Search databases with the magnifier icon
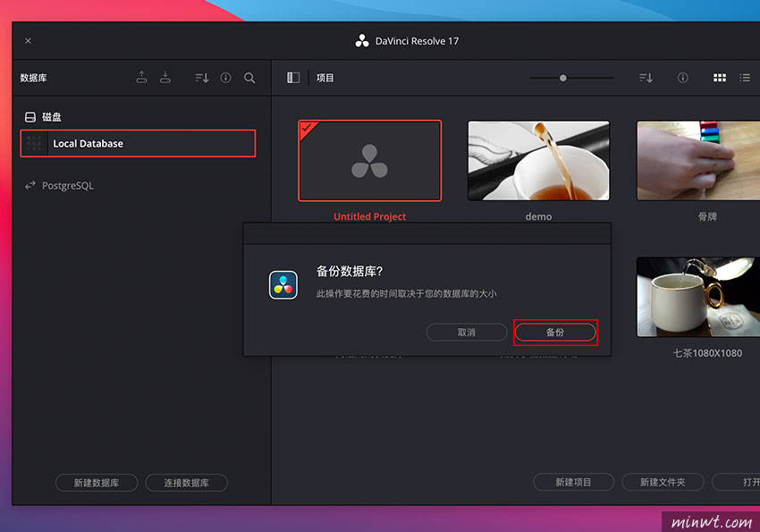 [249, 78]
